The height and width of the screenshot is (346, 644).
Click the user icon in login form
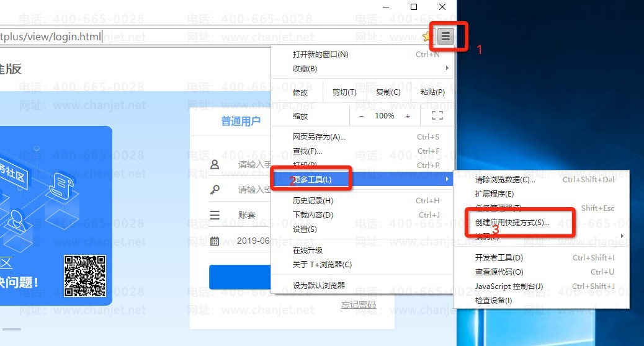pos(215,164)
